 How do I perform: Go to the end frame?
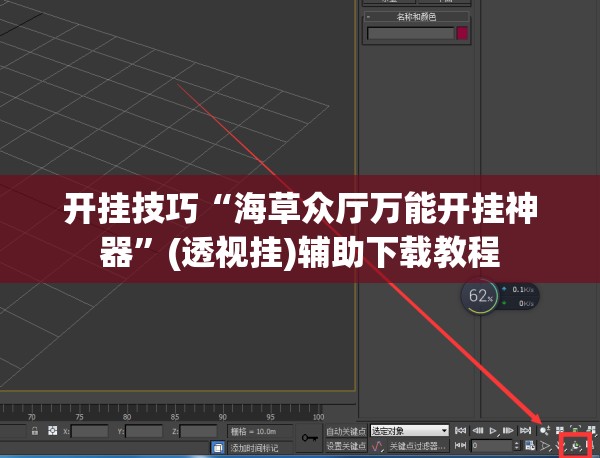click(x=525, y=431)
